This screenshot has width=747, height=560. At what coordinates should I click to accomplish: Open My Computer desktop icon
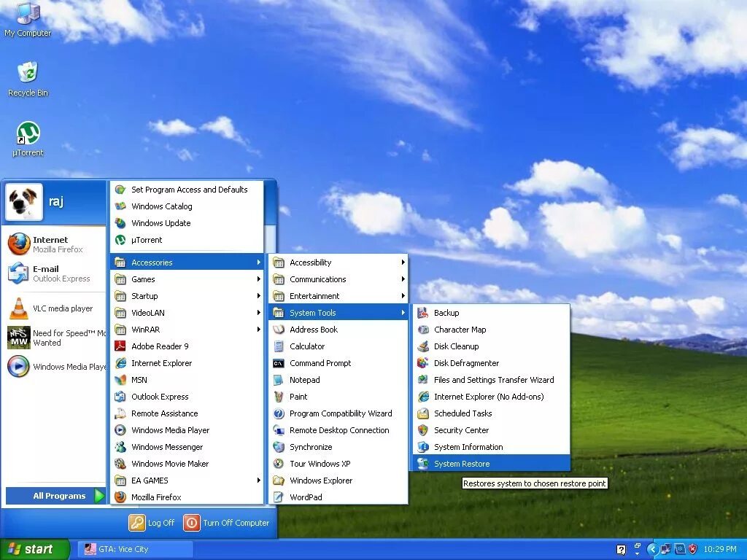pyautogui.click(x=28, y=19)
